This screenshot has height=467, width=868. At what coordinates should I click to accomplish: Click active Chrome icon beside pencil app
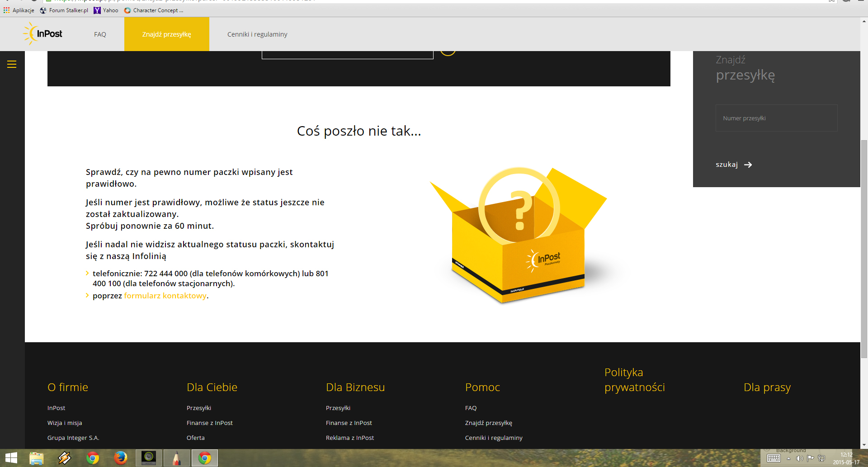pyautogui.click(x=205, y=458)
